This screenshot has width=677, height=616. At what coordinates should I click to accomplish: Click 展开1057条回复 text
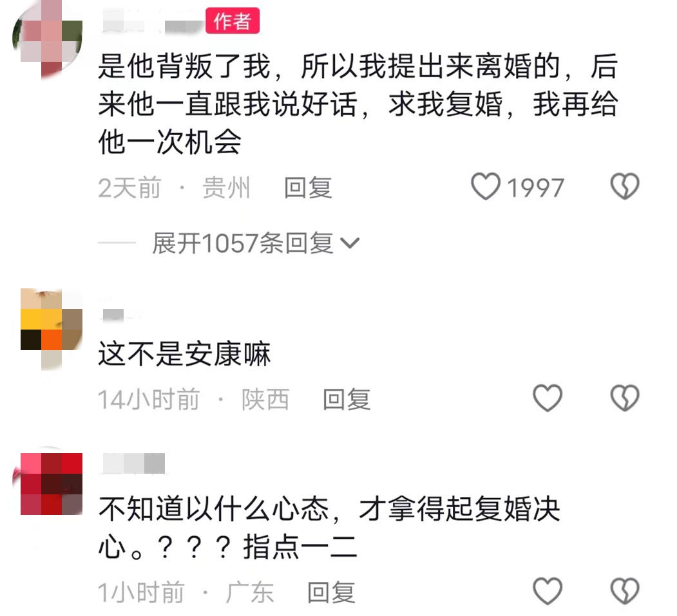(x=243, y=243)
